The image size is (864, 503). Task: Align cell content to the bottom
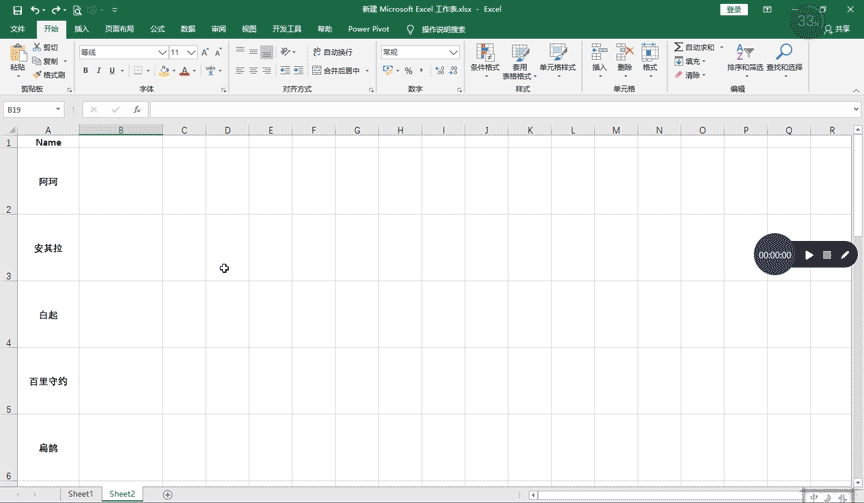[267, 52]
